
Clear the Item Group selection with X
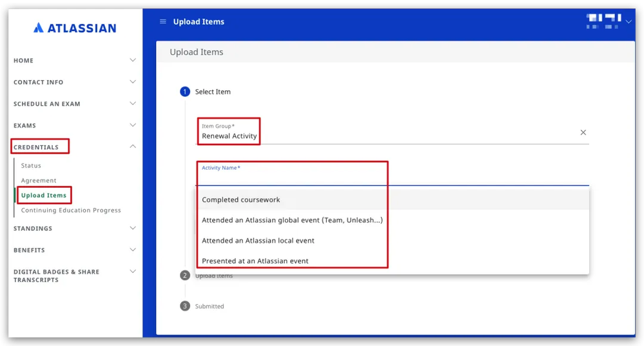tap(583, 132)
